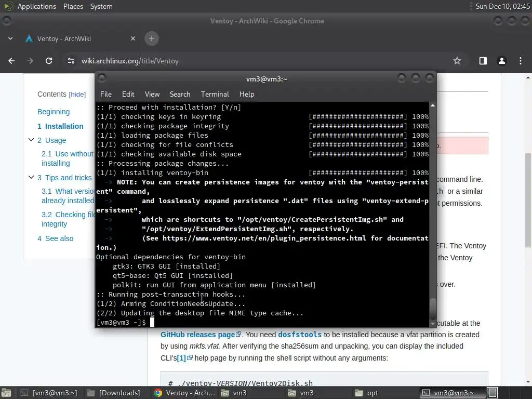The height and width of the screenshot is (399, 532).
Task: Go back in Chrome history
Action: click(11, 61)
